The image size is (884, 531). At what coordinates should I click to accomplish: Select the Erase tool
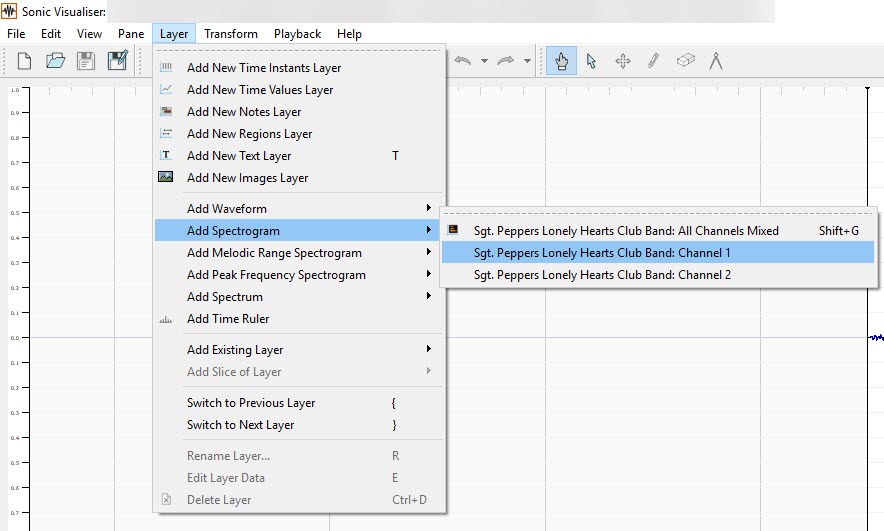pos(686,60)
